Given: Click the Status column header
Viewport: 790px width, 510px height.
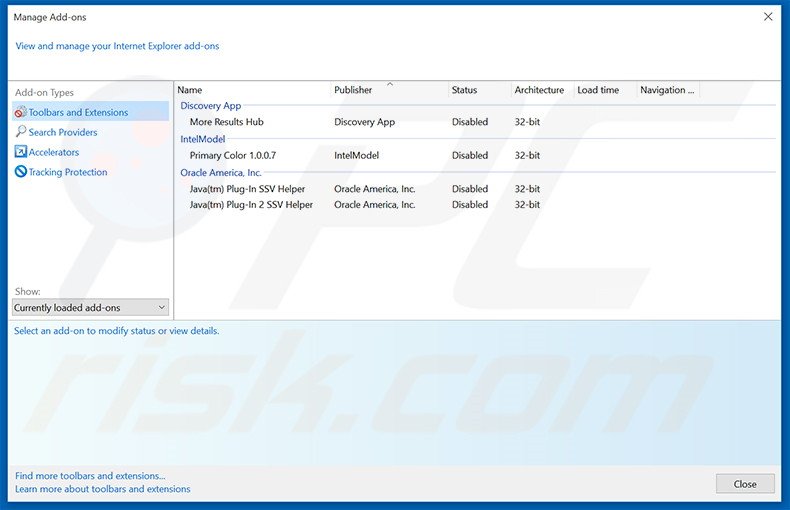Looking at the screenshot, I should pyautogui.click(x=464, y=90).
